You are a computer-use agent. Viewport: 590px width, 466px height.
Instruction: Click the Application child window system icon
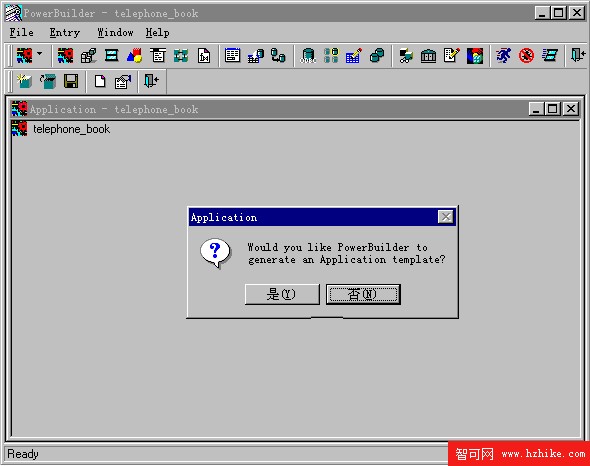(19, 109)
